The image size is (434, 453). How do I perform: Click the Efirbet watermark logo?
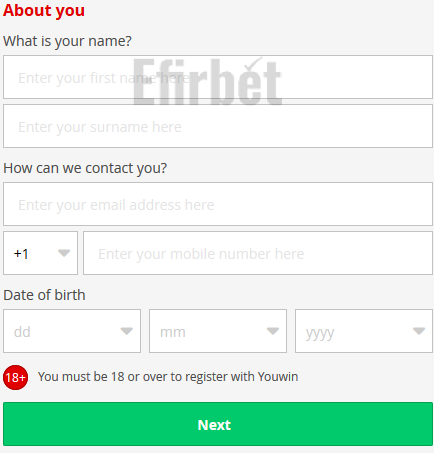coord(208,81)
